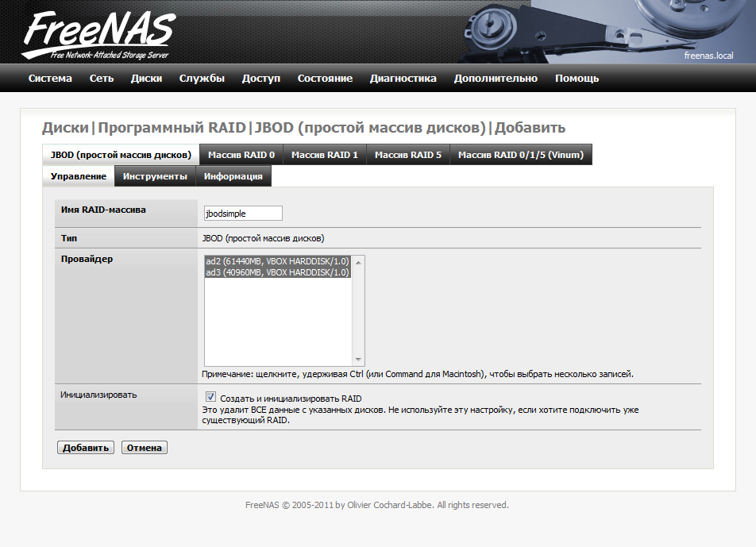Click the Инициализировать label
This screenshot has height=547, width=756.
(98, 395)
